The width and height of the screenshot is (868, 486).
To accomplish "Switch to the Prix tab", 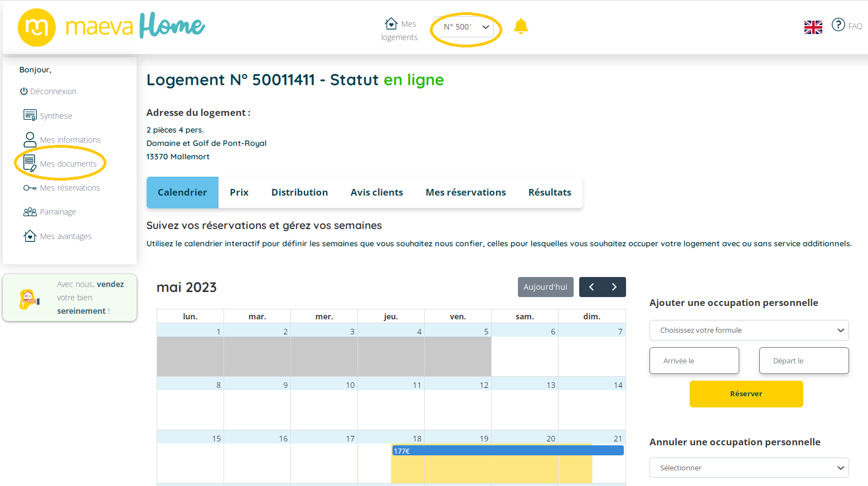I will click(239, 192).
